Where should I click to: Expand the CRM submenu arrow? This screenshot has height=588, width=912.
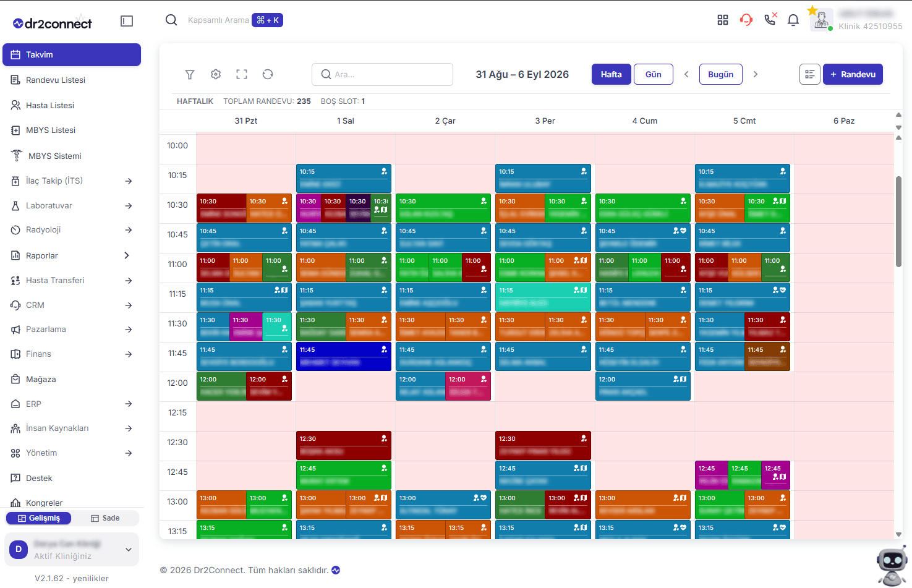129,305
